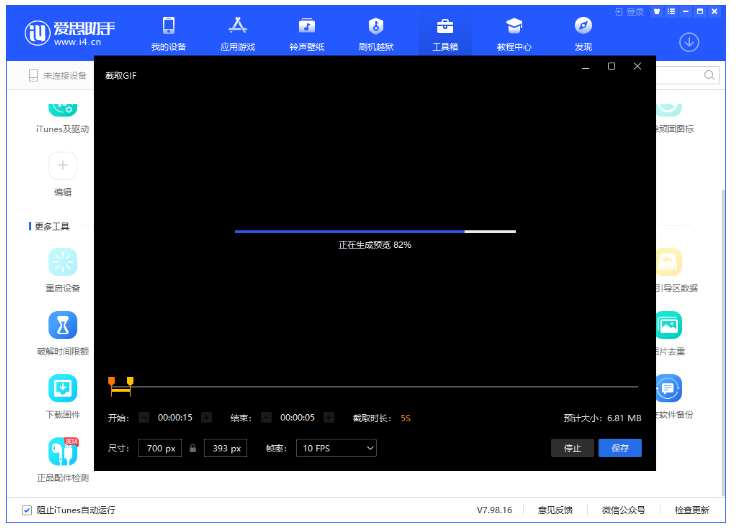Select the 工具箱 tab
This screenshot has width=736, height=530.
tap(445, 33)
